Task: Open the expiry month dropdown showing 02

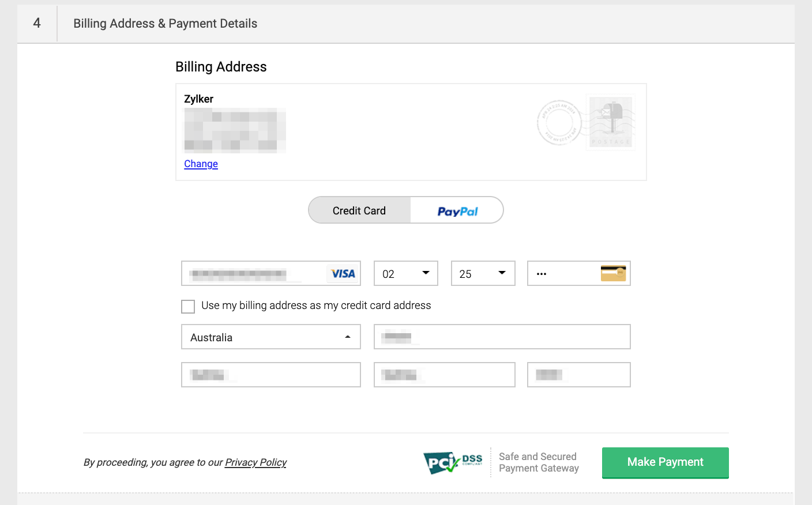Action: coord(405,273)
